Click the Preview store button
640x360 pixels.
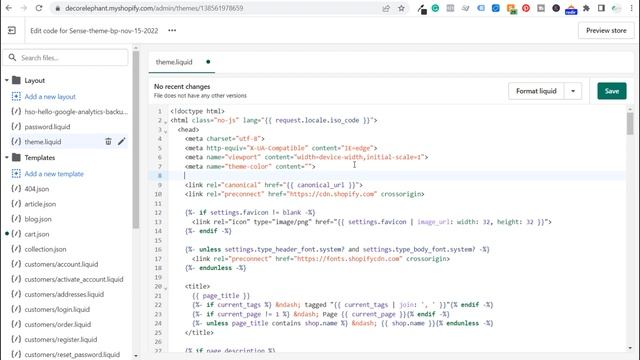[606, 31]
